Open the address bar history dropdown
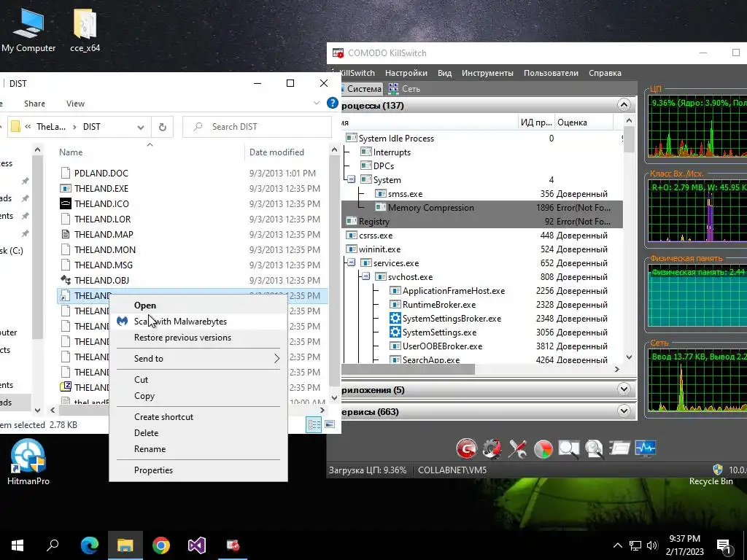 pos(141,127)
